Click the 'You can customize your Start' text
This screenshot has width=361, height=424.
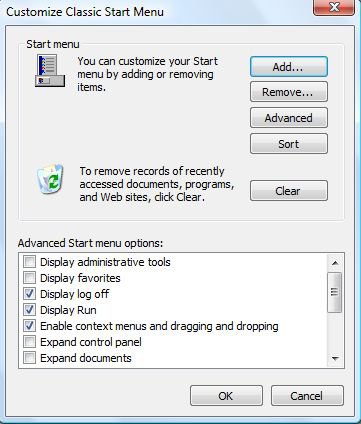tap(147, 61)
